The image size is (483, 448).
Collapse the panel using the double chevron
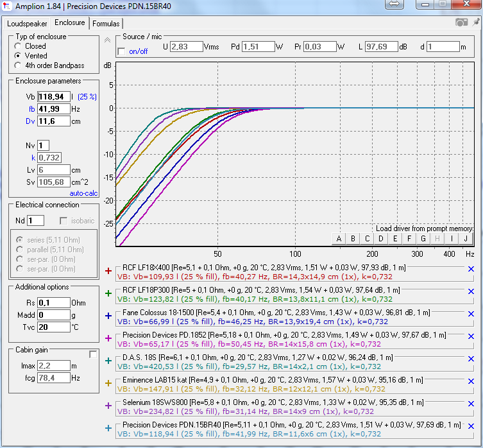click(107, 40)
